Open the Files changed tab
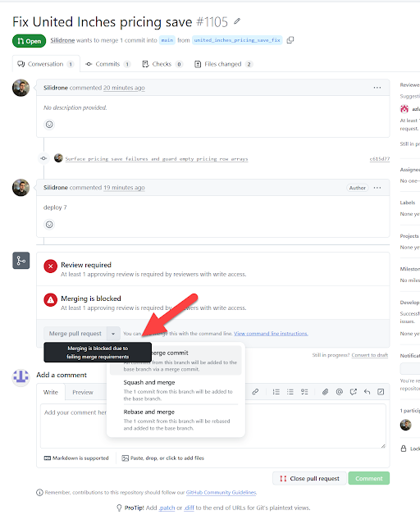Image resolution: width=420 pixels, height=524 pixels. tap(223, 64)
